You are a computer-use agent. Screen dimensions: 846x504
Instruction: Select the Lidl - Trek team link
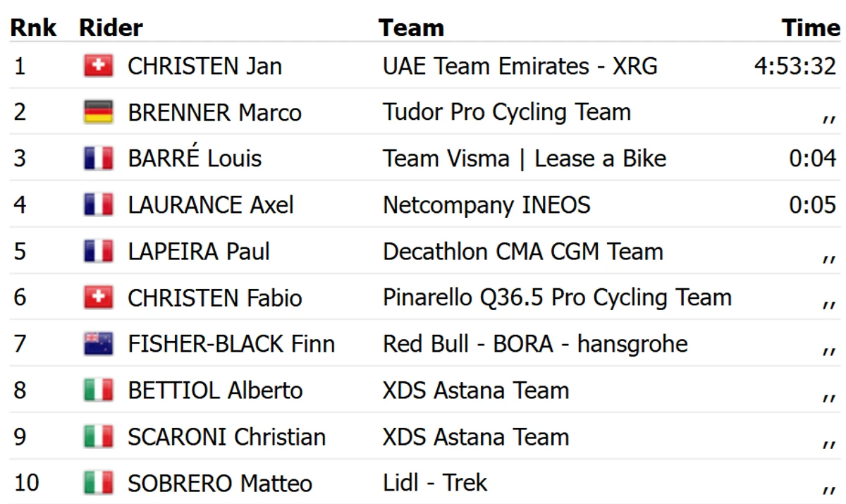435,483
